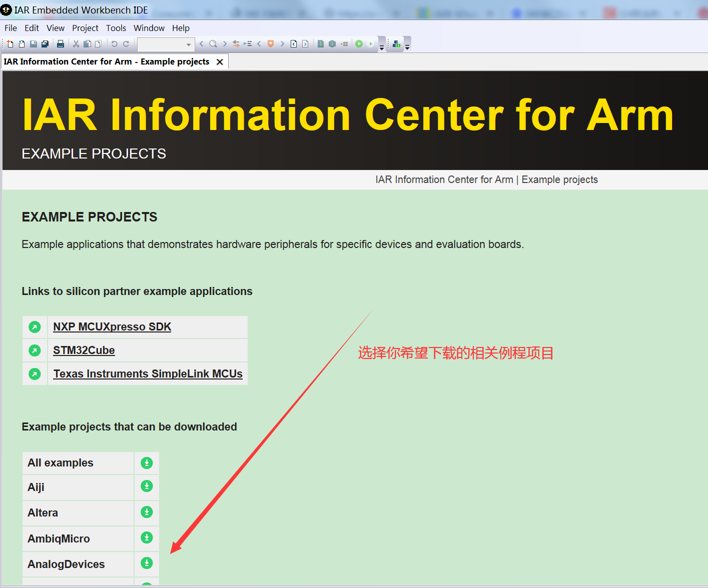Viewport: 708px width, 588px height.
Task: Open the Project menu
Action: 85,28
